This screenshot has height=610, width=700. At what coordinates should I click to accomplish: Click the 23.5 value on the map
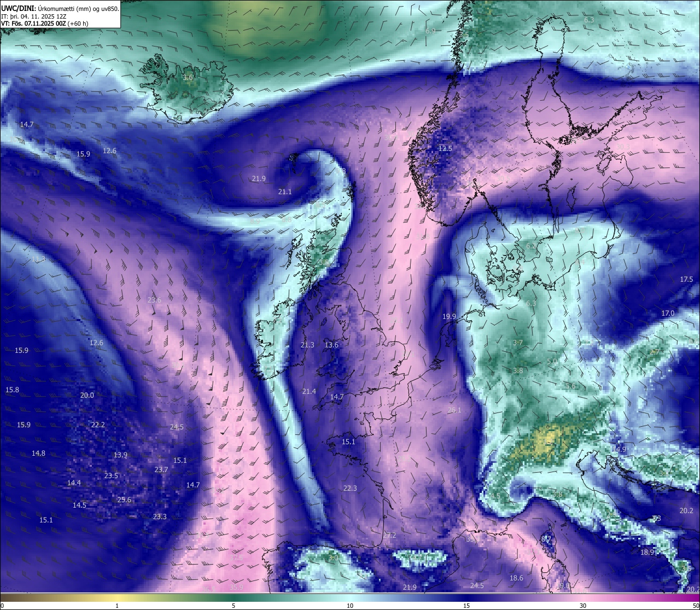[x=111, y=476]
